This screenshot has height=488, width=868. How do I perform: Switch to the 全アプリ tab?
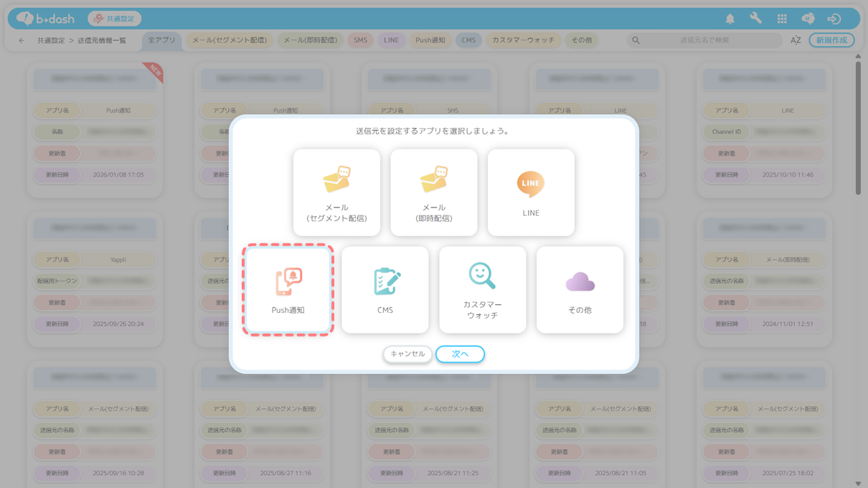[161, 40]
